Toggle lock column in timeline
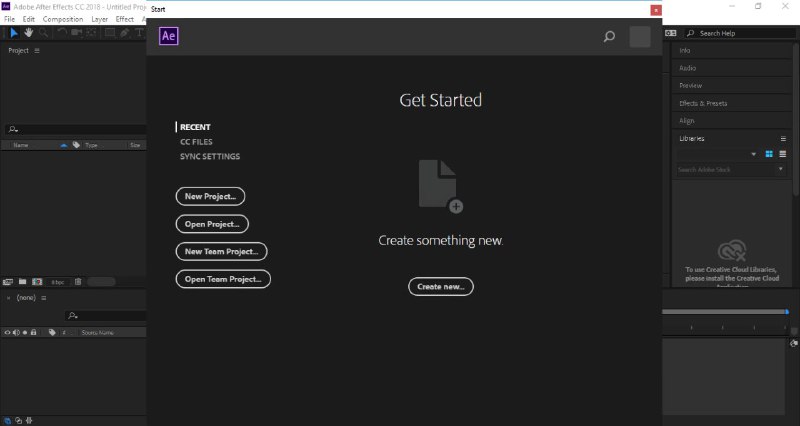 pyautogui.click(x=34, y=332)
